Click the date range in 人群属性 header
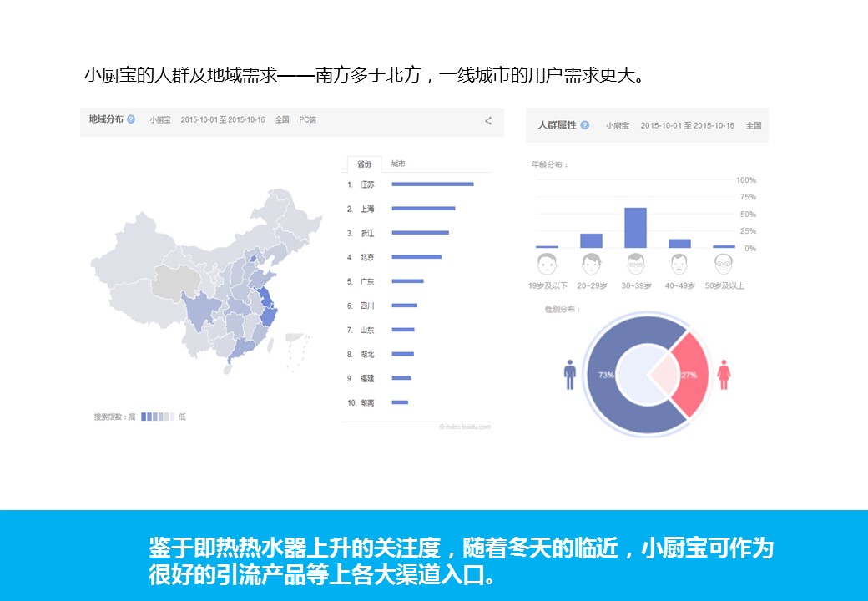Screen dimensions: 868x601 (x=688, y=125)
